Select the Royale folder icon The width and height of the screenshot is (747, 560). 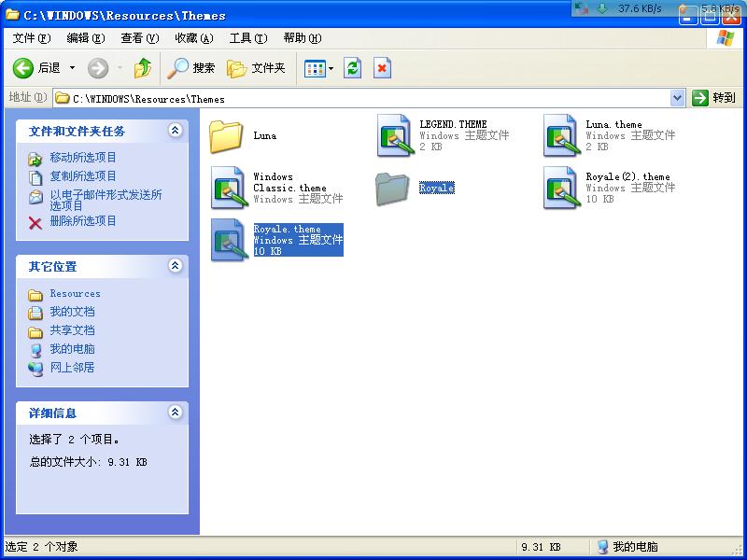[x=392, y=189]
